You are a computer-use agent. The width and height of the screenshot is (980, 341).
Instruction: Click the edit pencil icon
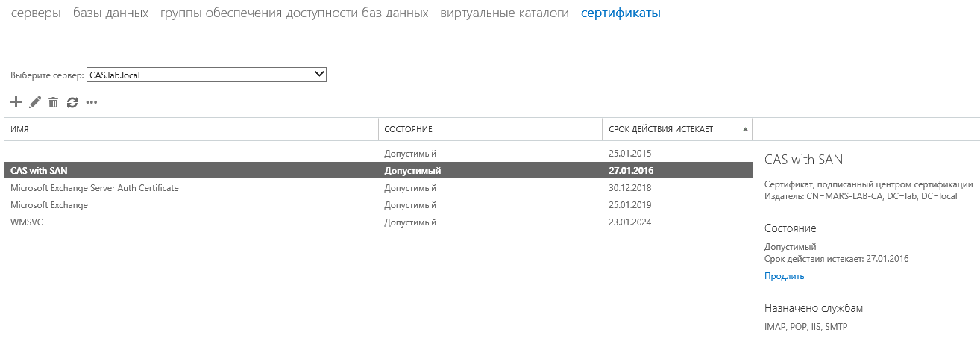pyautogui.click(x=35, y=102)
